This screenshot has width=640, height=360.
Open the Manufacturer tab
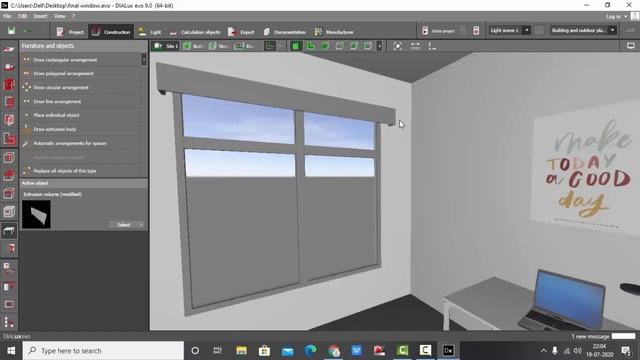(334, 32)
